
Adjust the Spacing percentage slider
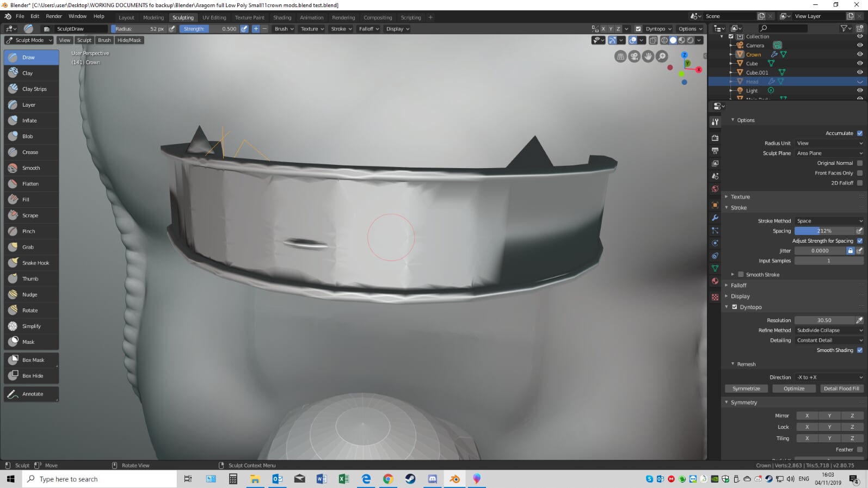[x=824, y=231]
